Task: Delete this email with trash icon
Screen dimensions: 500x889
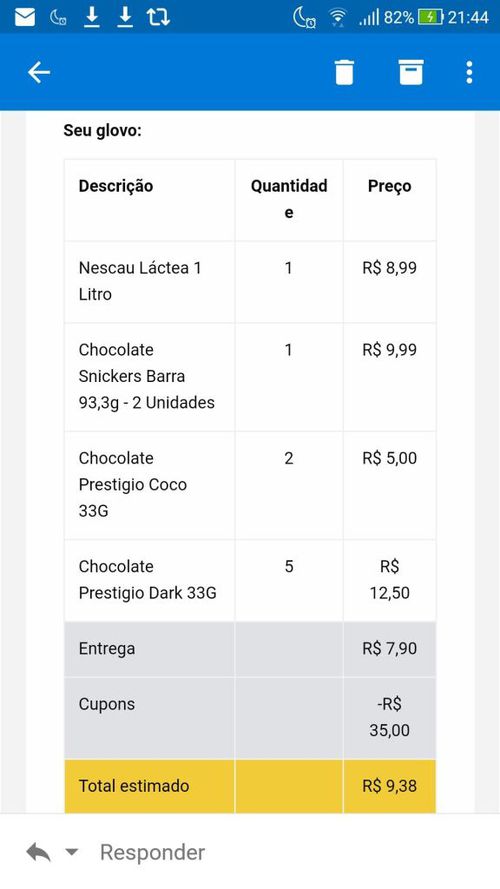Action: pos(344,73)
